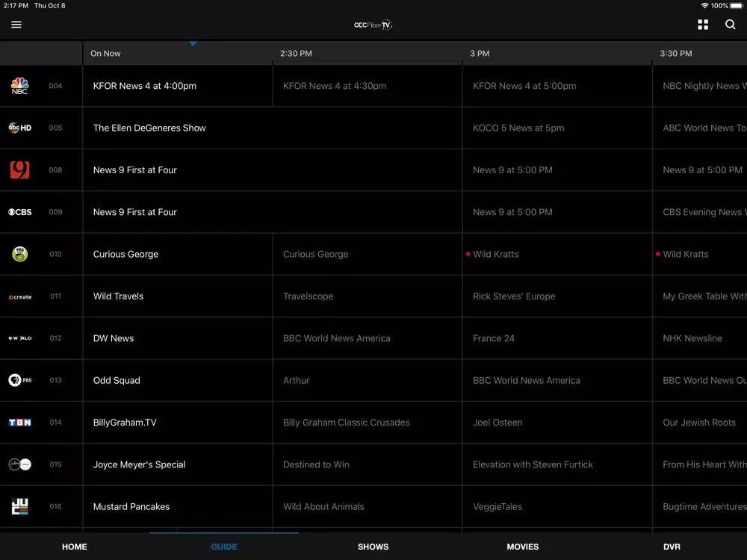Select the Travelscope program
This screenshot has height=560, width=747.
[x=368, y=296]
